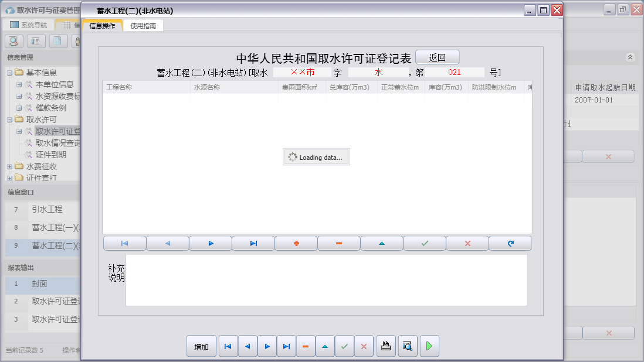Click the 申请取水起始日期 column header

tap(605, 87)
